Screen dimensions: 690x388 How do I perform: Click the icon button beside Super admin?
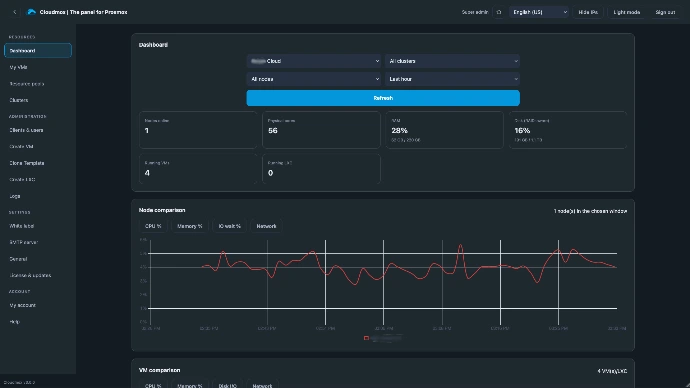499,12
